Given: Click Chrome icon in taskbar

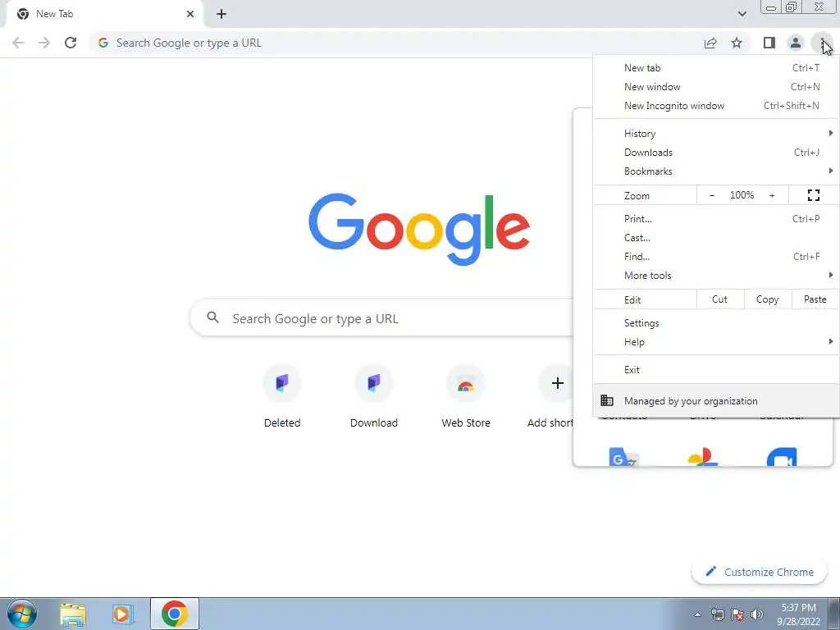Looking at the screenshot, I should (175, 614).
